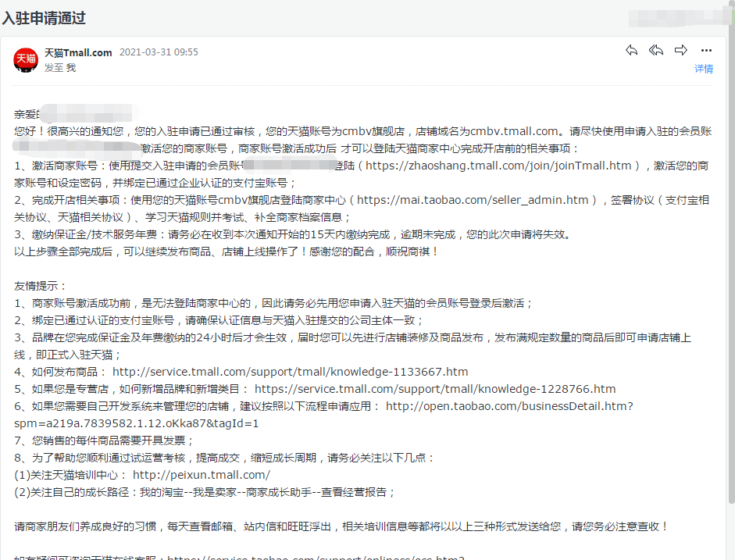Click the timestamp 2021-03-31 09:55
Viewport: 735px width, 560px height.
[x=159, y=52]
